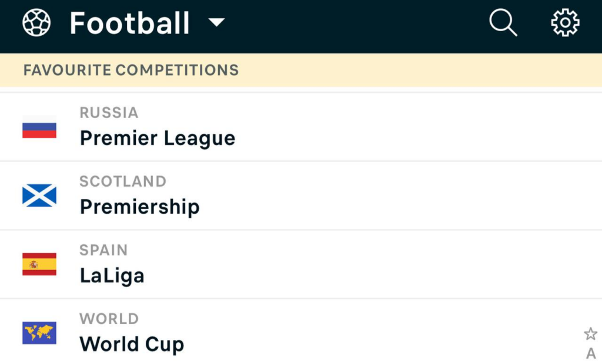Tap the Scotland flag icon
Viewport: 602px width, 364px height.
point(39,196)
